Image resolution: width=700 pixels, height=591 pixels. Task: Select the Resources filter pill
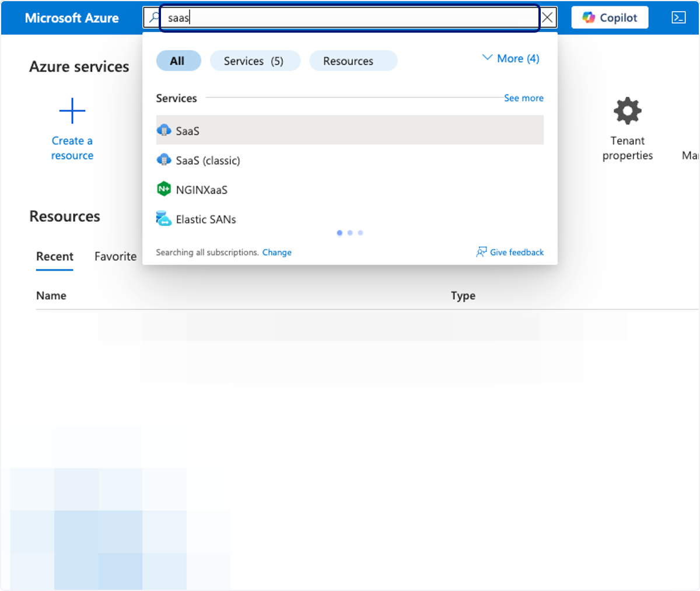352,61
